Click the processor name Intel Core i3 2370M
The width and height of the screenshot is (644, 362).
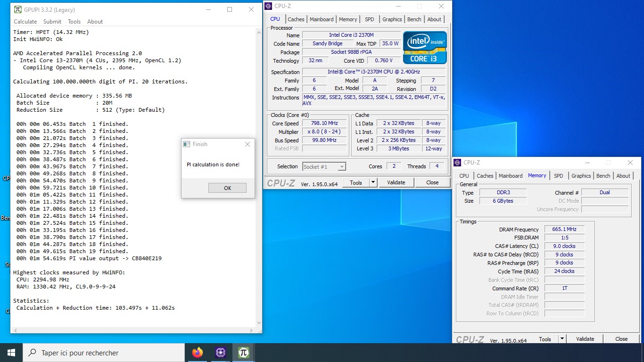coord(351,35)
